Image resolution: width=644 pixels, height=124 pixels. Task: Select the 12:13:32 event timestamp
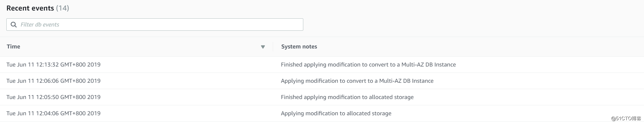click(53, 65)
